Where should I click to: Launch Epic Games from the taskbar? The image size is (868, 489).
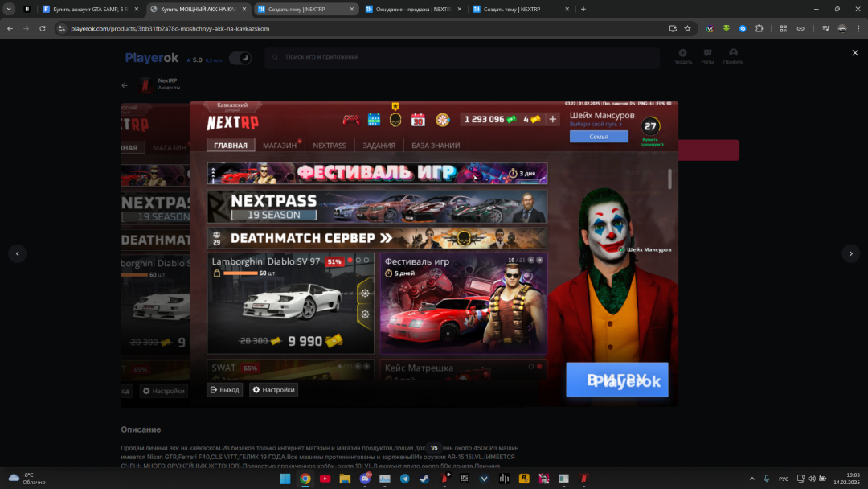coord(464,479)
